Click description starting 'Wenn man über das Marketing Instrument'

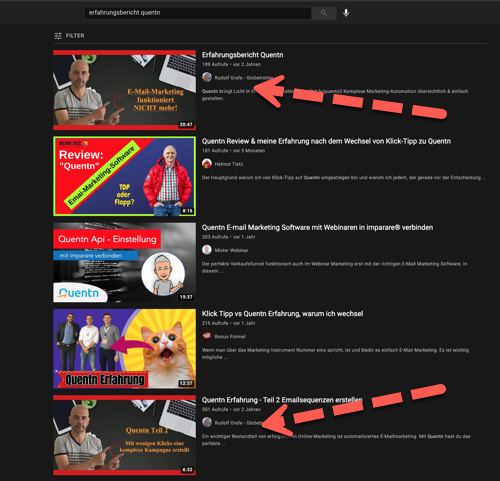click(x=335, y=354)
